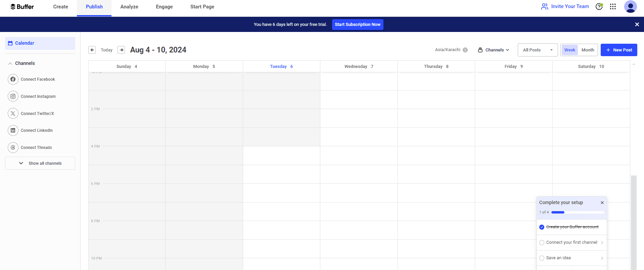This screenshot has height=270, width=644.
Task: Select the Connect your first channel step
Action: point(571,242)
